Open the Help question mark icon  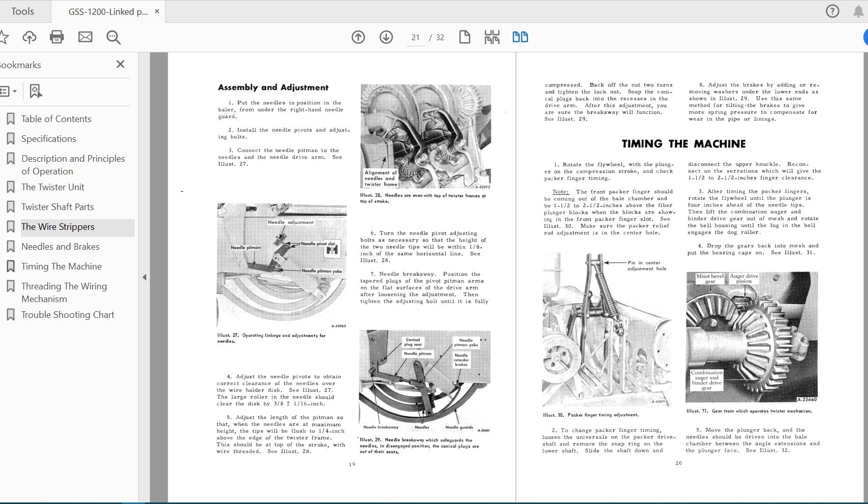[x=832, y=11]
